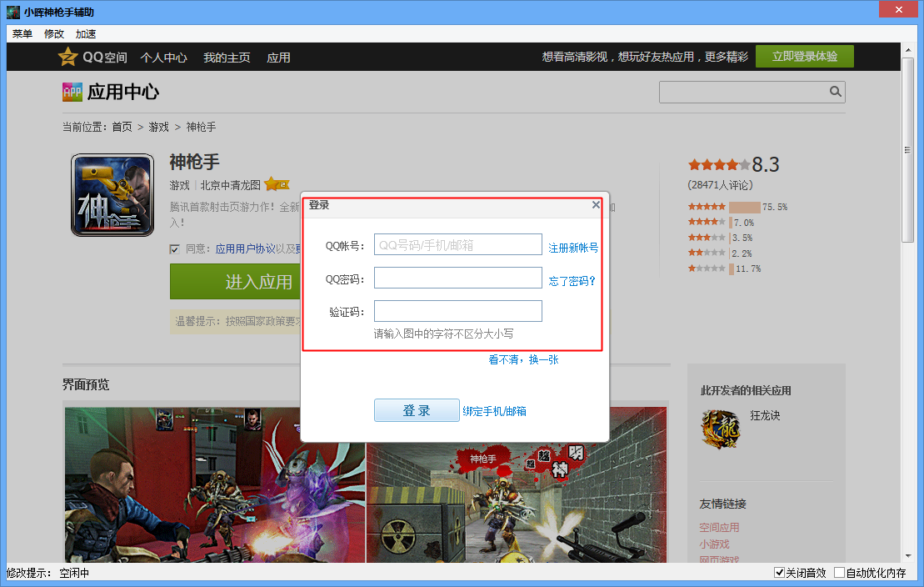This screenshot has height=587, width=924.
Task: Click the two-star 2.2% rating row
Action: point(720,253)
